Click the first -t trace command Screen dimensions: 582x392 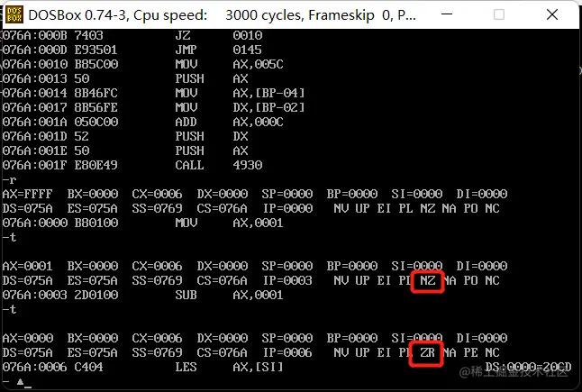pos(9,237)
